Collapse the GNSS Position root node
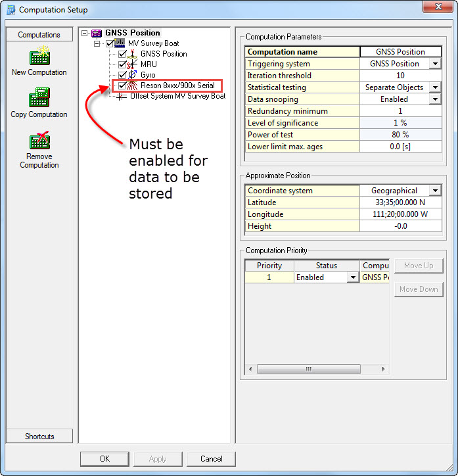 pos(85,33)
